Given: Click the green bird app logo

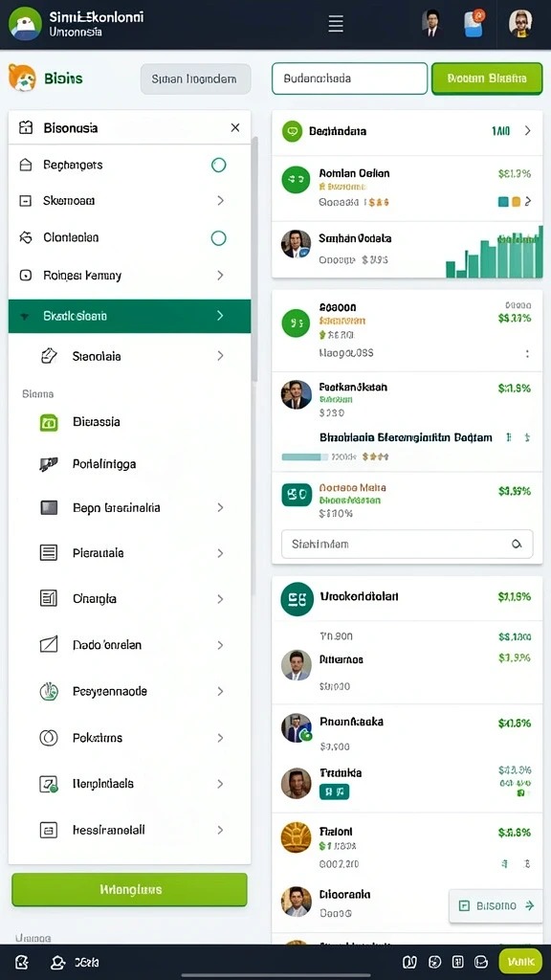Looking at the screenshot, I should (x=25, y=24).
